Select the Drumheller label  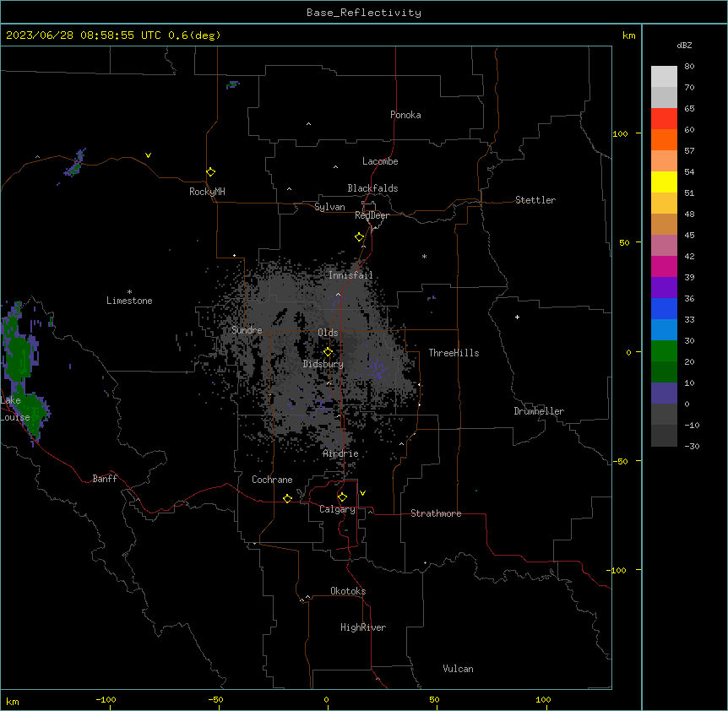pos(539,411)
